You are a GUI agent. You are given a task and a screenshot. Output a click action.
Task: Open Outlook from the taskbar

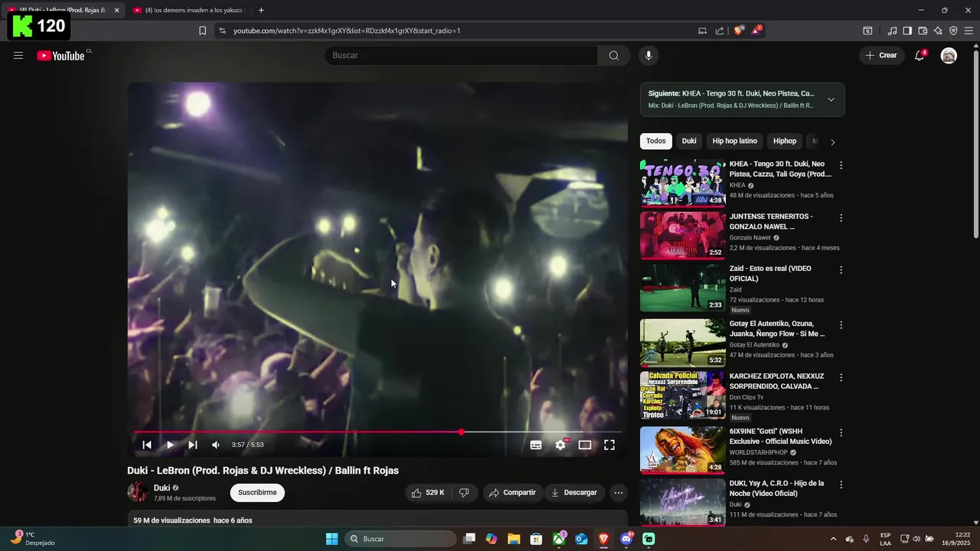coord(581,539)
